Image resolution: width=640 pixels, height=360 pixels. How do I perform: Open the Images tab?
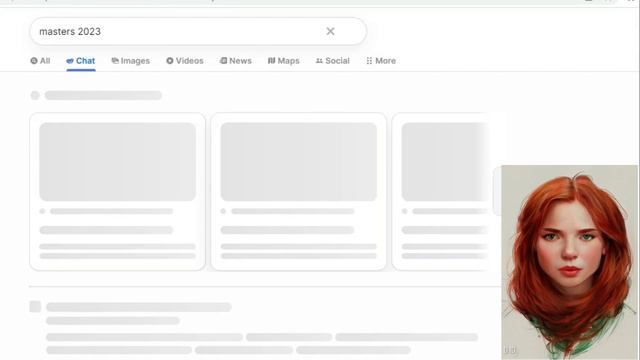131,61
